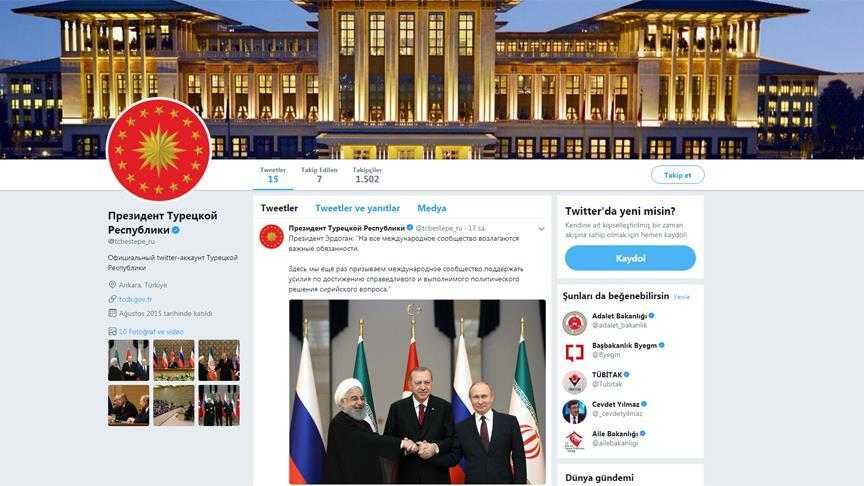Click the Cevdet Yılmaz profile photo
Screen dimensions: 864x486
(x=574, y=411)
